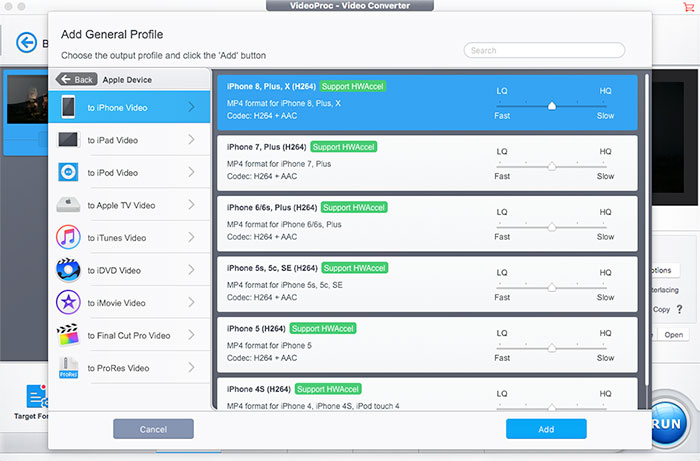Expand the to iTunes Video chevron
This screenshot has height=461, width=700.
(x=192, y=237)
